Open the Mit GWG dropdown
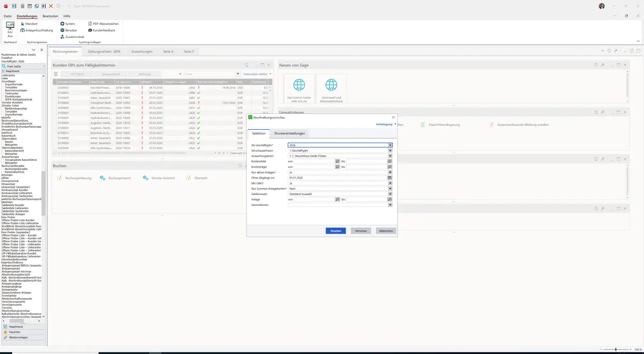 [x=390, y=183]
